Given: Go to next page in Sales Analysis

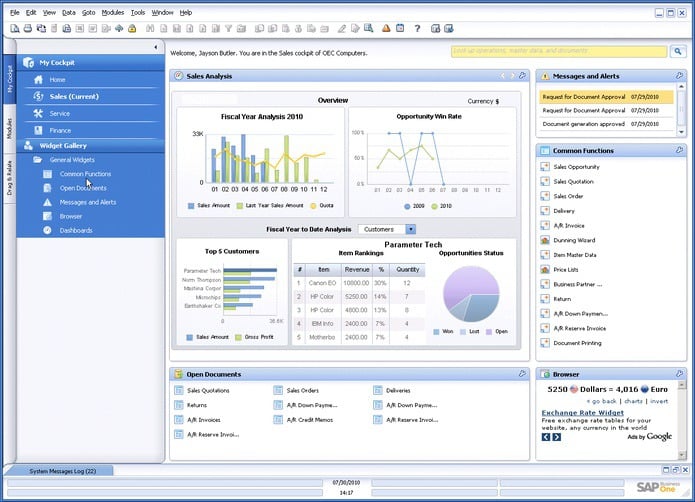Looking at the screenshot, I should 512,76.
